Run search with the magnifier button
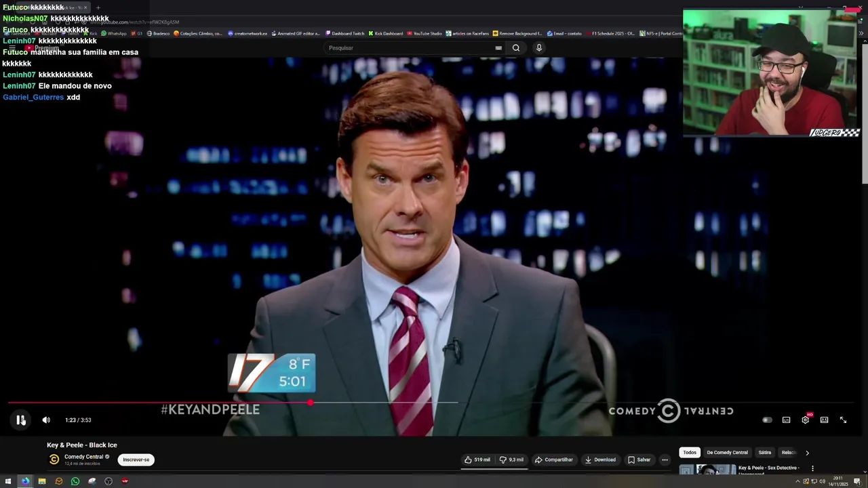 [516, 48]
